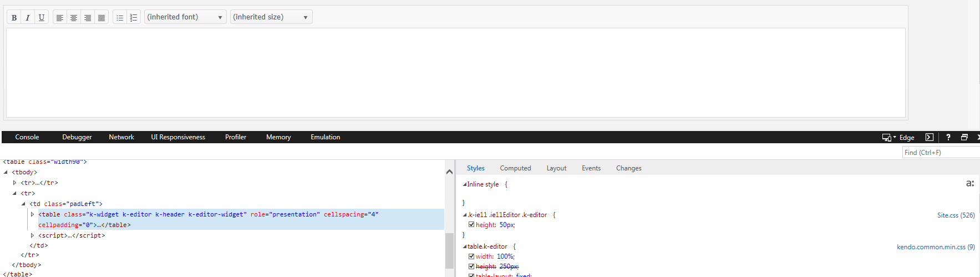Select the Styles pane tab
The image size is (980, 277).
(x=476, y=168)
